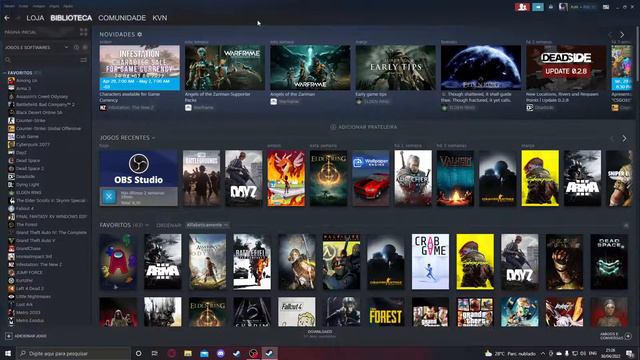Screen dimensions: 640x360
Task: Open advanced filter options icon
Action: [83, 60]
